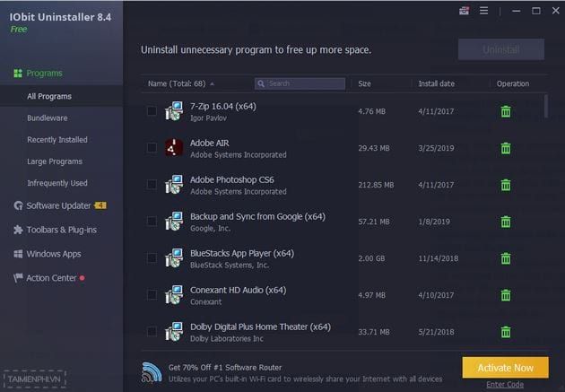Click into the Search field
The width and height of the screenshot is (565, 392).
pyautogui.click(x=300, y=83)
